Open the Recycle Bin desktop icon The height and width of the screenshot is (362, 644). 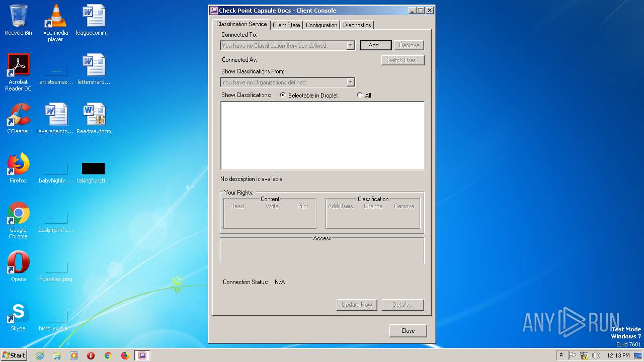coord(18,20)
